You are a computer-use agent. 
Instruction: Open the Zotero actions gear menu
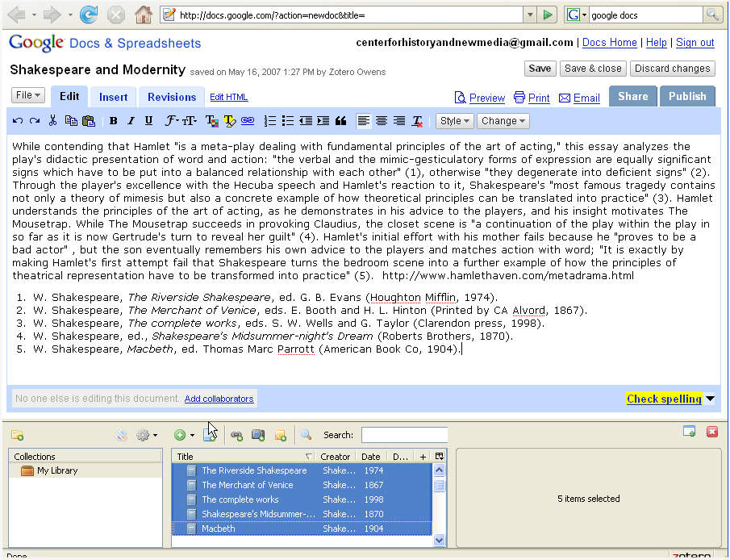(146, 435)
